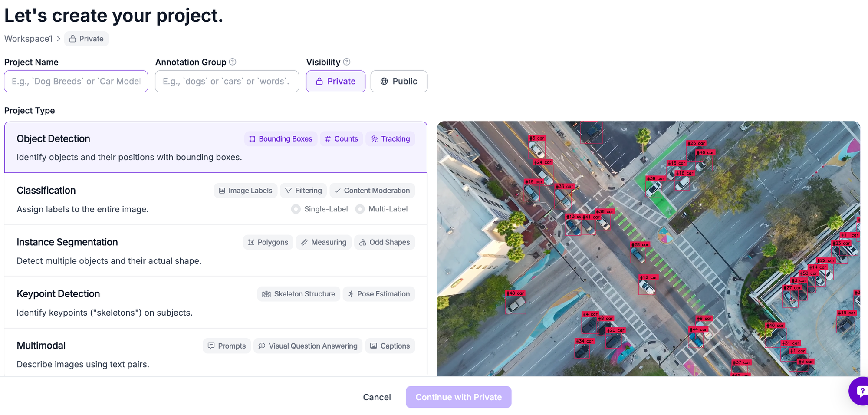Click the Skeleton Structure tag icon

[x=266, y=294]
